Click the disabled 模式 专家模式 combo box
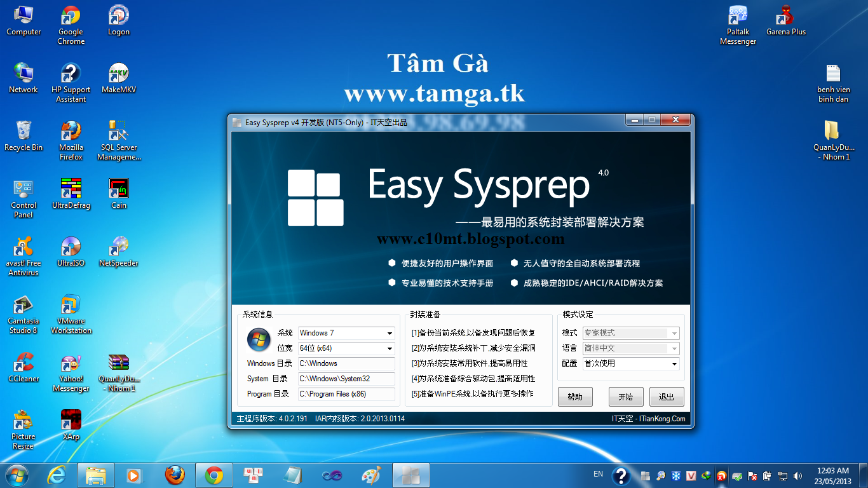 tap(631, 333)
